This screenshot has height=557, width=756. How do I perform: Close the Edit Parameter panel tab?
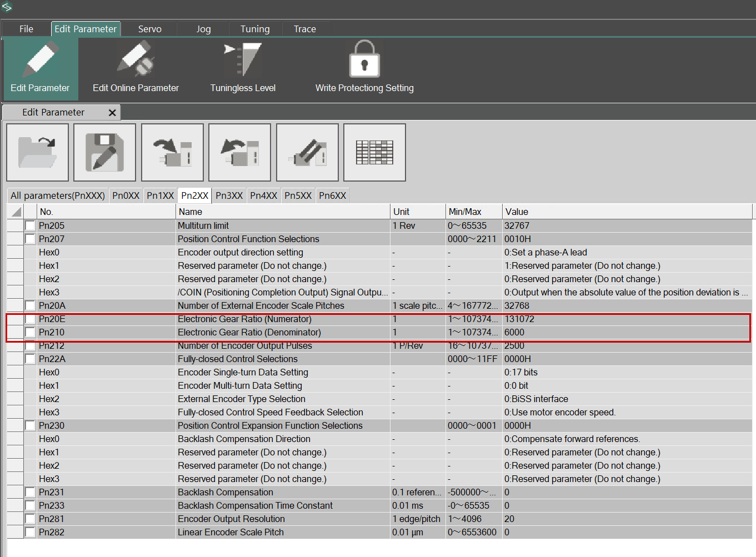[112, 113]
